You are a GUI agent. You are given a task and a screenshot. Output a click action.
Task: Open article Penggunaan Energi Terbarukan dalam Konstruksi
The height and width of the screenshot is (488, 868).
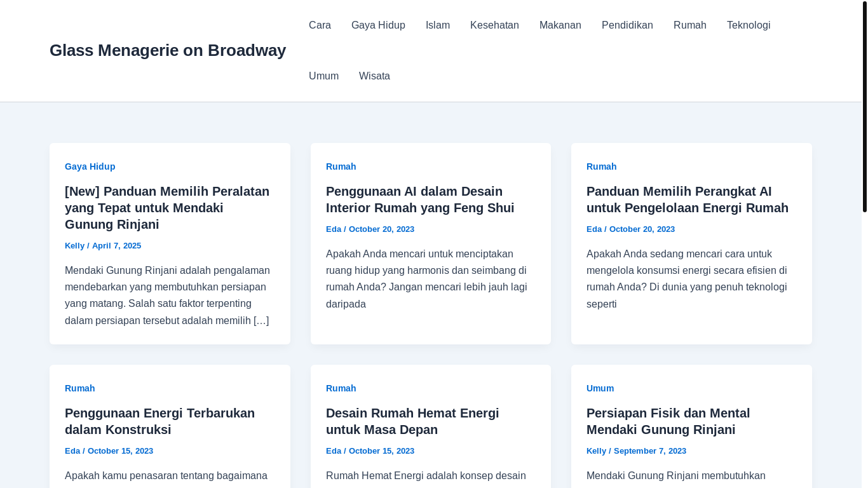159,421
